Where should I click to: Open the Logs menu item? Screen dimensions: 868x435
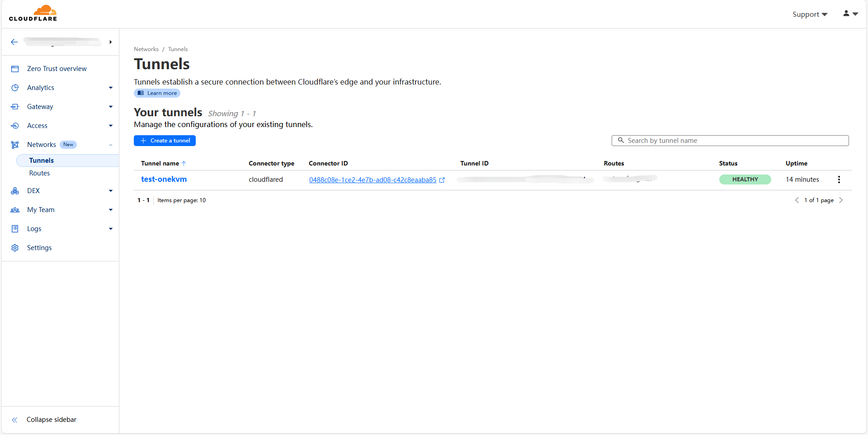(34, 229)
